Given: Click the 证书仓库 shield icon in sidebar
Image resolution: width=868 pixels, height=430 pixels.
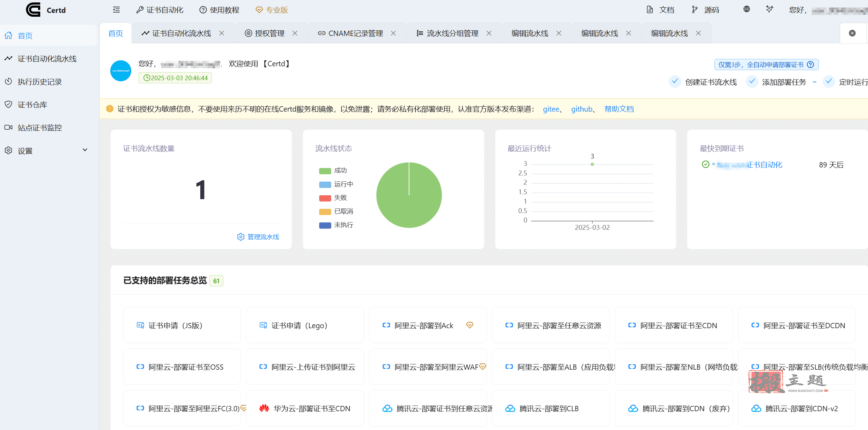Looking at the screenshot, I should pyautogui.click(x=8, y=104).
